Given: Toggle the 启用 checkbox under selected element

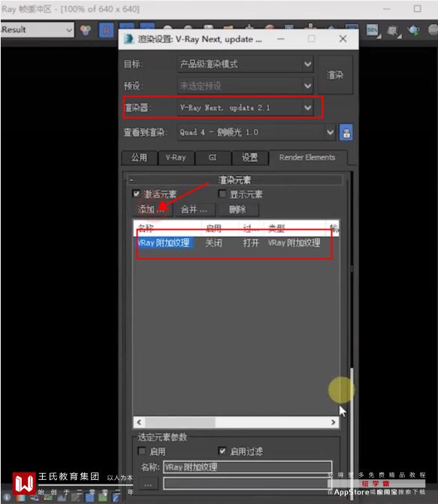Looking at the screenshot, I should [x=142, y=451].
